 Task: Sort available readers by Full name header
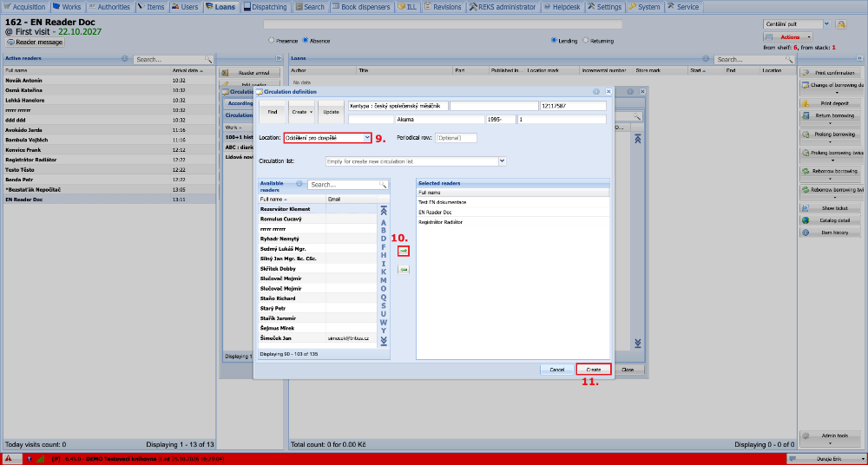(292, 199)
